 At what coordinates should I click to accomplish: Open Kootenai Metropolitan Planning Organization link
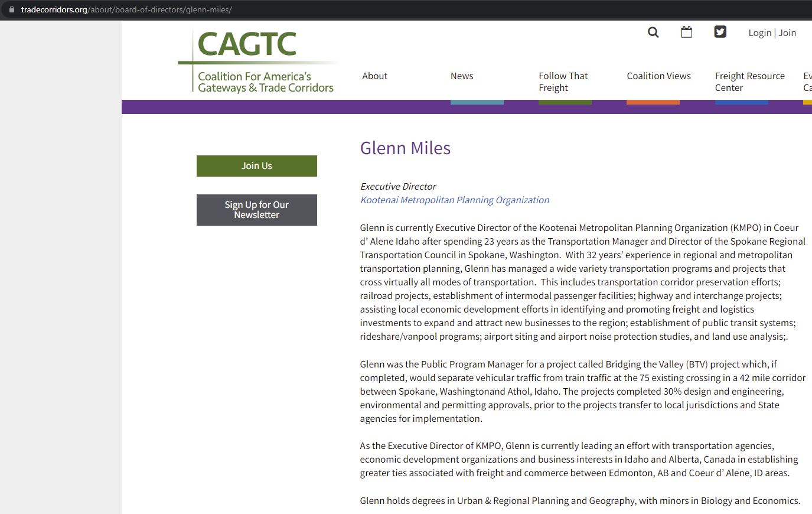click(455, 200)
